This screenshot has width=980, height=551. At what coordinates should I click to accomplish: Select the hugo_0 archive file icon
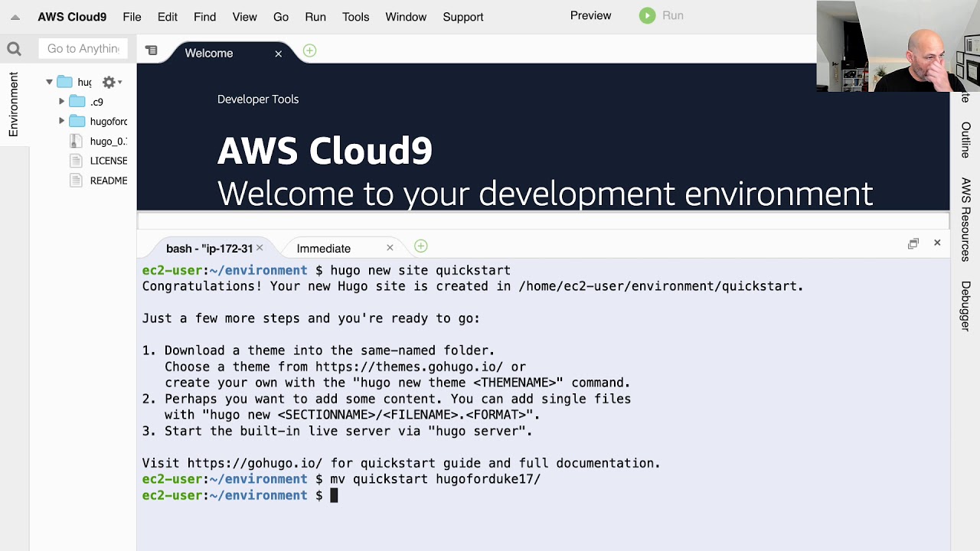coord(75,141)
